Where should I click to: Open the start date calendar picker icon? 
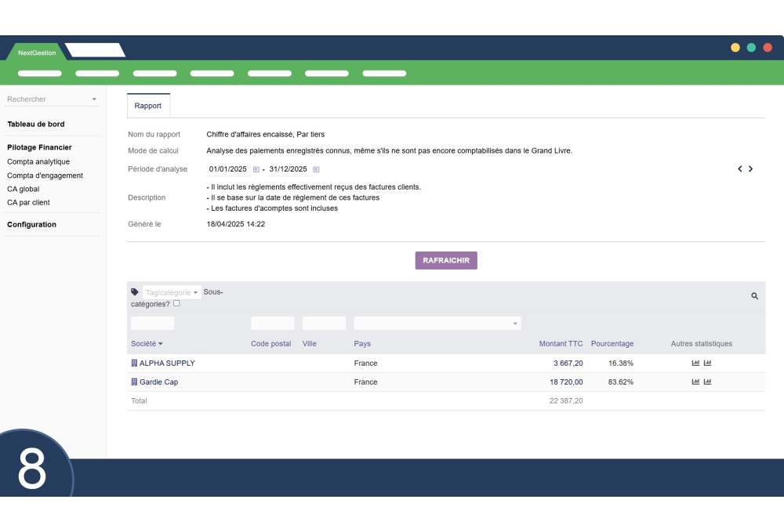(x=256, y=169)
